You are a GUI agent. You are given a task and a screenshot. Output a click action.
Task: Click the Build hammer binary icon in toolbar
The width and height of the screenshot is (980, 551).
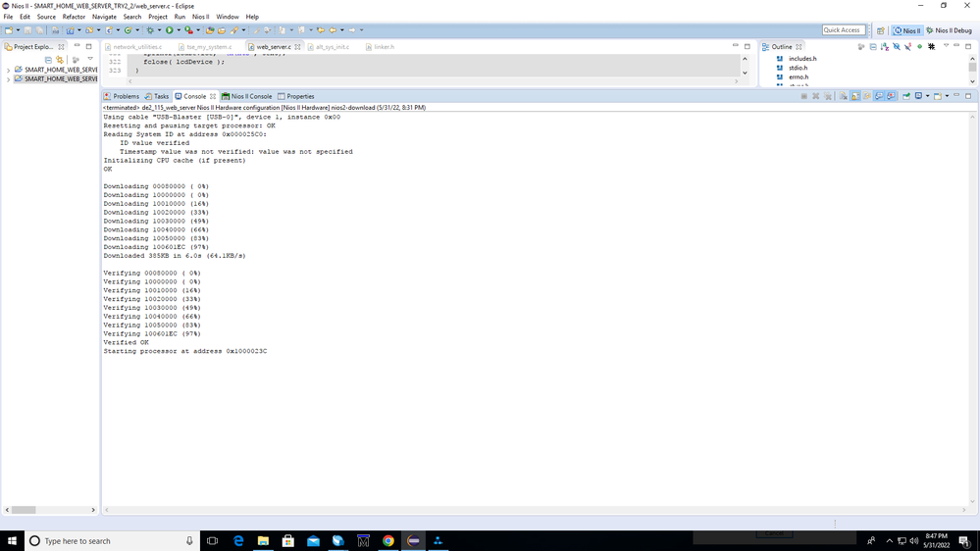click(55, 30)
